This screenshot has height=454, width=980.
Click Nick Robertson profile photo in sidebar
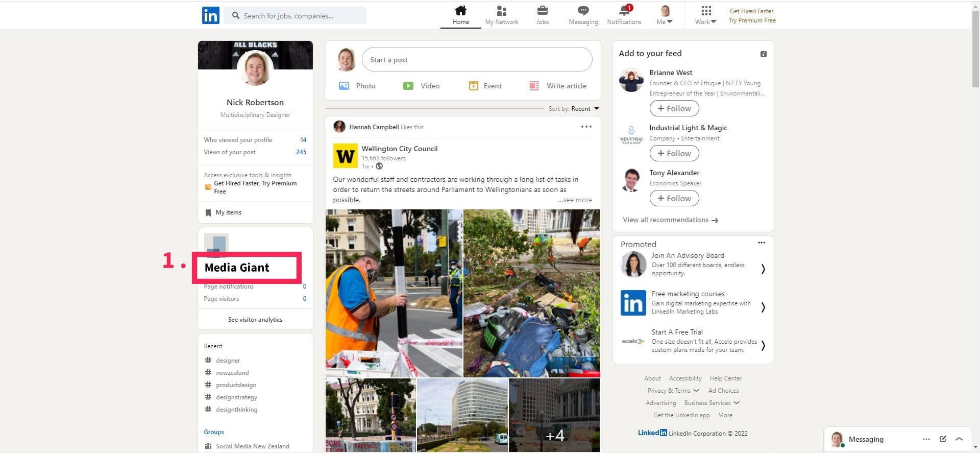tap(255, 68)
